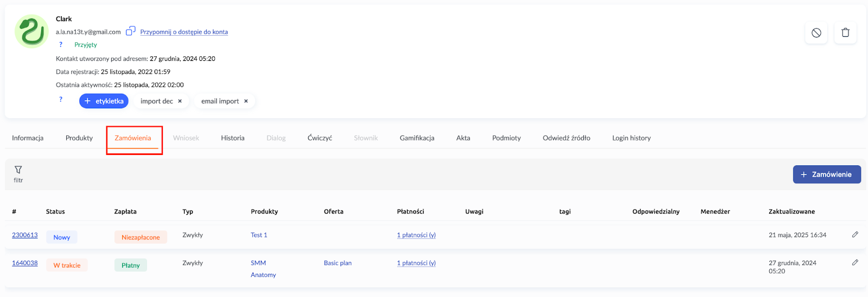Click the question mark next to Przyjęty
This screenshot has width=868, height=297.
(61, 44)
